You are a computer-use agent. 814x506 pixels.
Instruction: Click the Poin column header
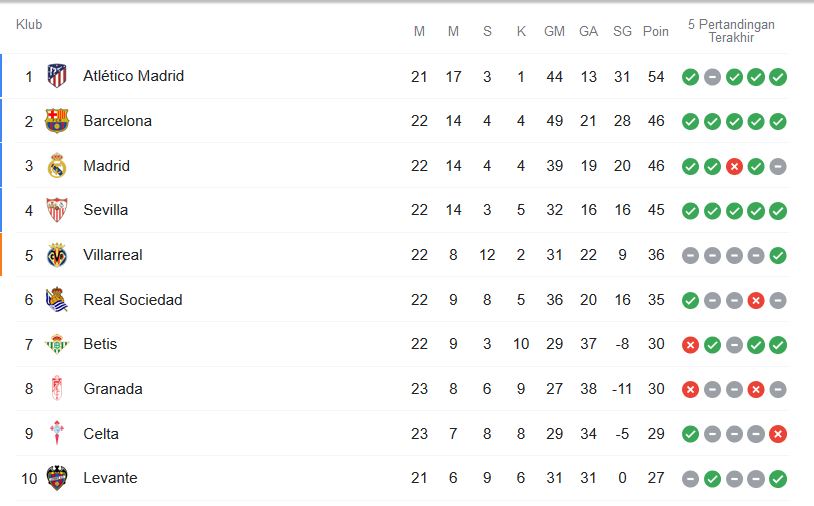coord(656,32)
